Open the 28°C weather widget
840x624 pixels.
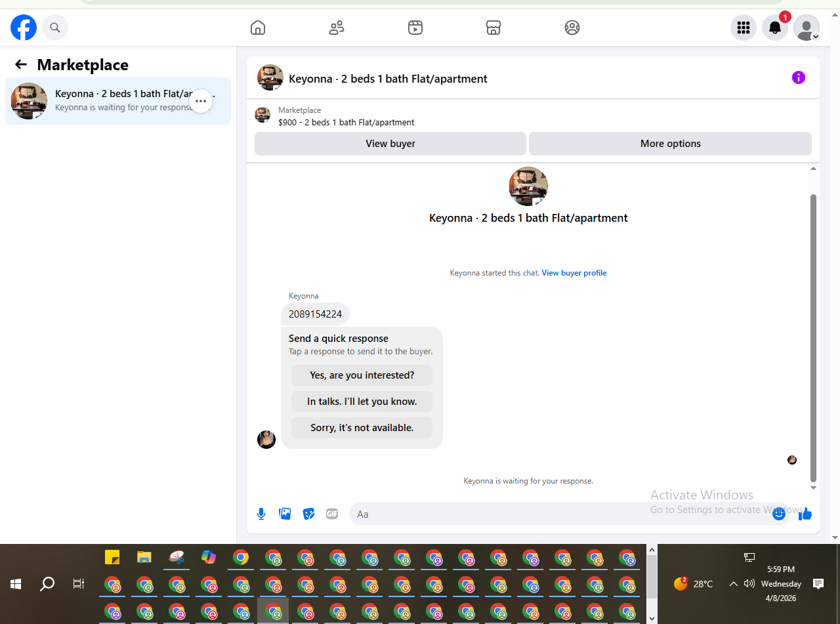click(x=694, y=584)
